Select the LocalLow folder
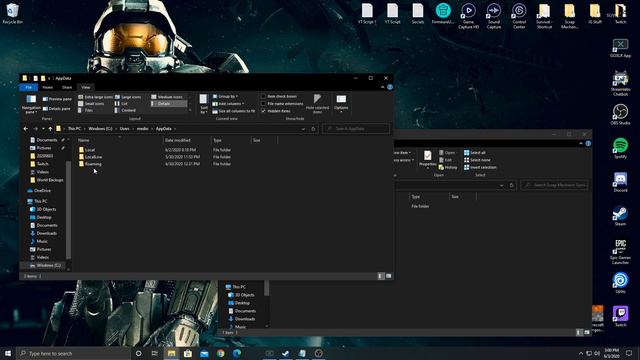 click(93, 157)
